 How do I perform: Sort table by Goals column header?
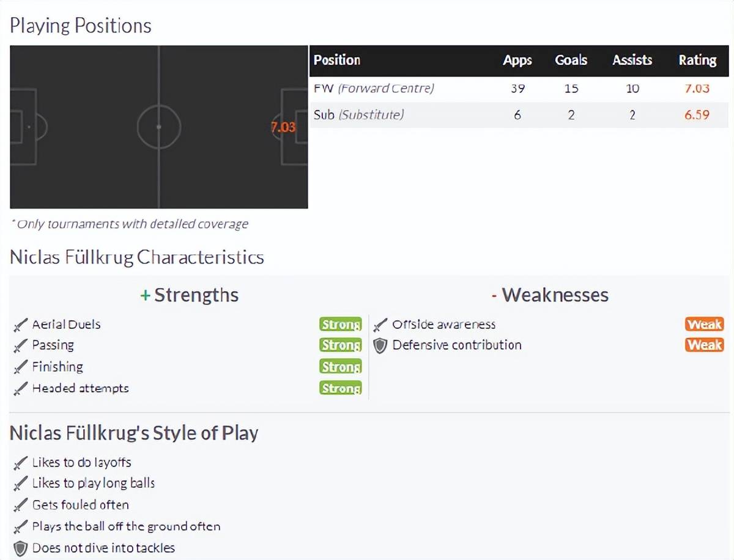[x=571, y=61]
